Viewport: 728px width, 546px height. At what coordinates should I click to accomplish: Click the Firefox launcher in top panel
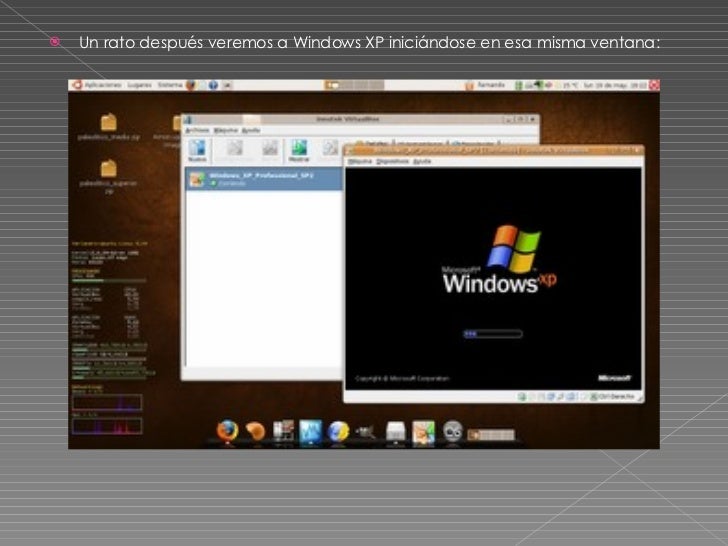click(x=191, y=85)
